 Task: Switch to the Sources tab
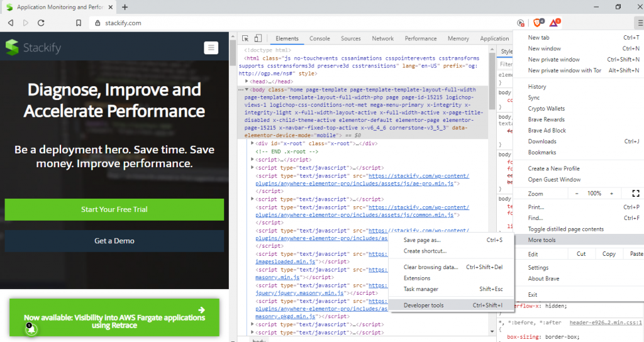(x=351, y=38)
